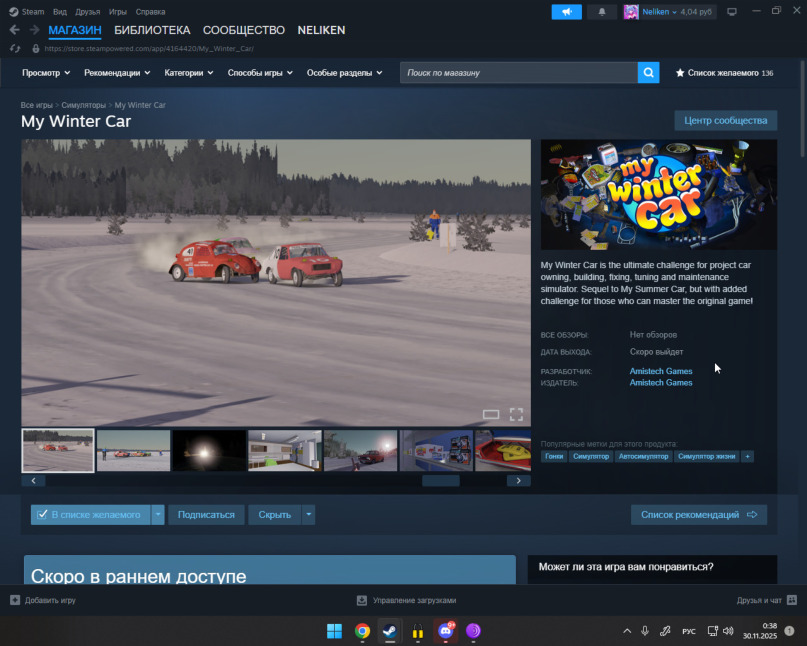Viewport: 807px width, 646px height.
Task: Click the Neliken profile avatar
Action: tap(631, 11)
